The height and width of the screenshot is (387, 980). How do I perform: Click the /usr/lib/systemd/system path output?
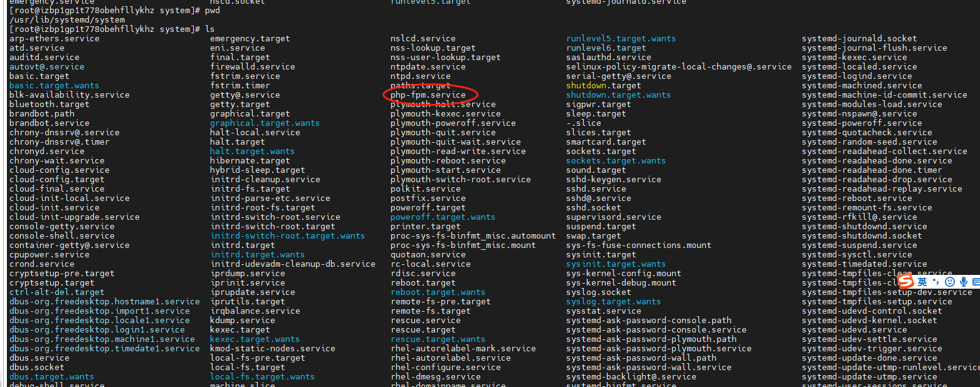[64, 20]
